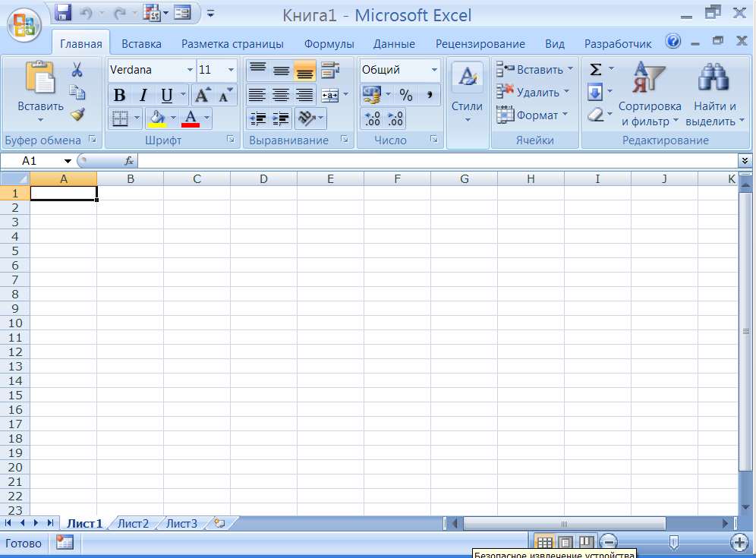Open the Verdana font name dropdown

click(190, 70)
